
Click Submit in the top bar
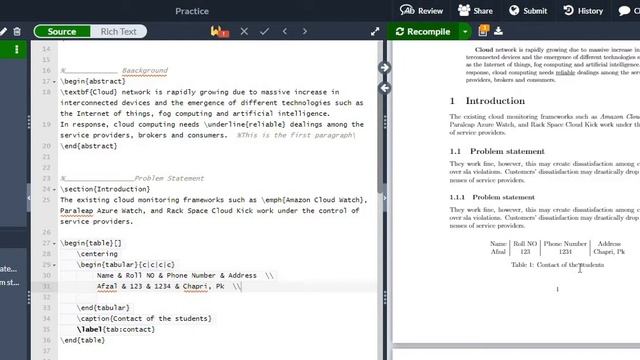528,11
